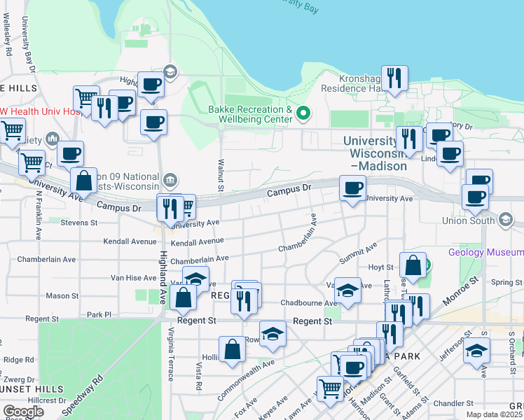Viewport: 524px width, 420px height.
Task: Click the Geology Museum label
Action: point(483,251)
